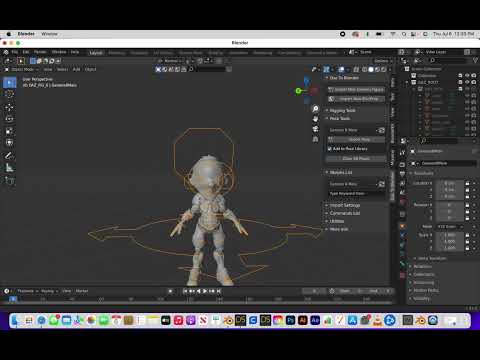Open Photoshop from the Dock

[x=290, y=321]
